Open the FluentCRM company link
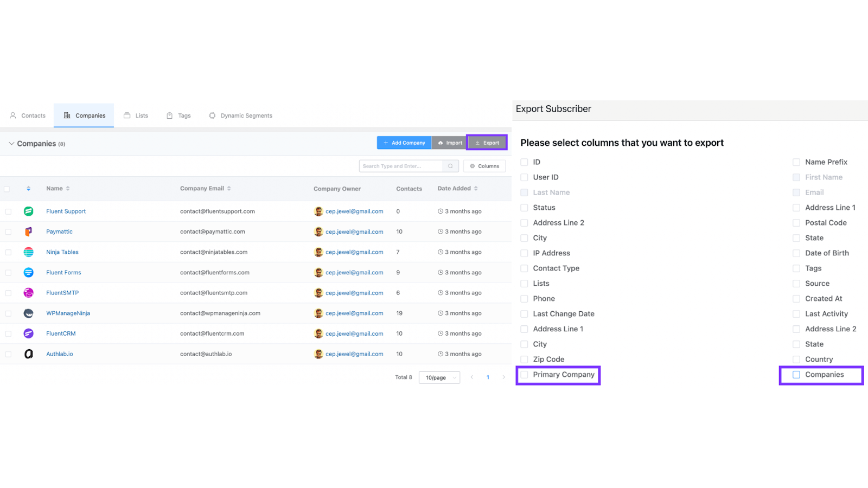The image size is (868, 488). click(61, 333)
